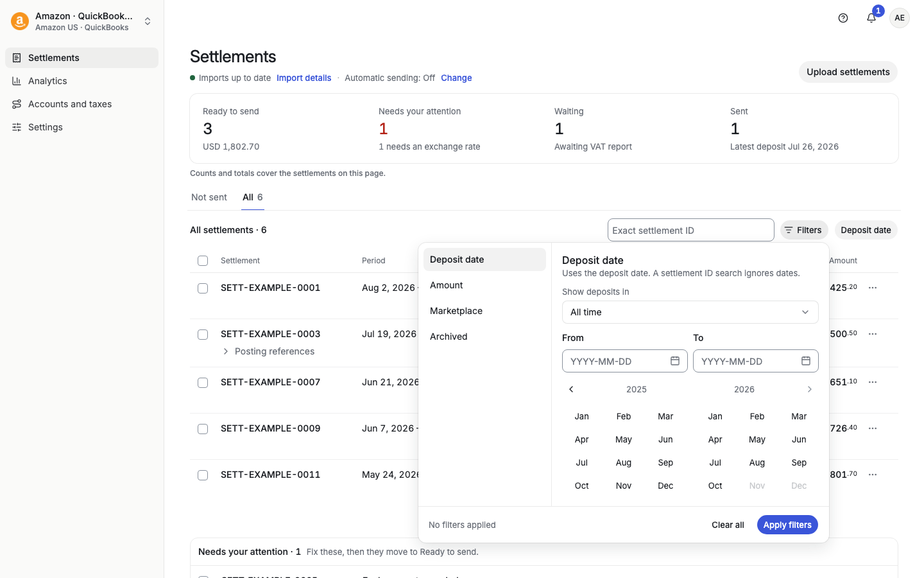Open the From date calendar icon
Viewport: 924px width, 578px height.
pos(675,361)
